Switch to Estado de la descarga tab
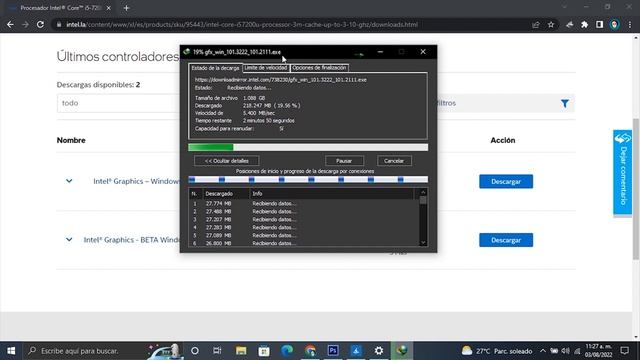Image resolution: width=640 pixels, height=360 pixels. pyautogui.click(x=215, y=68)
